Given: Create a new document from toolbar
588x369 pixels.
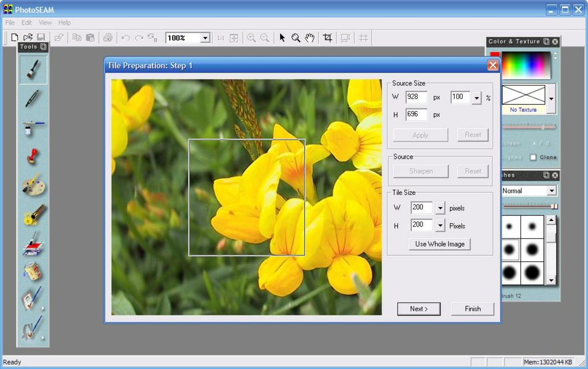Looking at the screenshot, I should coord(15,38).
